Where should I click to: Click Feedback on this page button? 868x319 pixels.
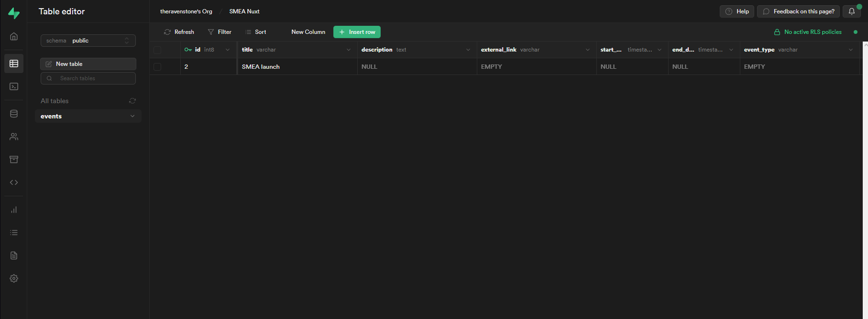(798, 11)
